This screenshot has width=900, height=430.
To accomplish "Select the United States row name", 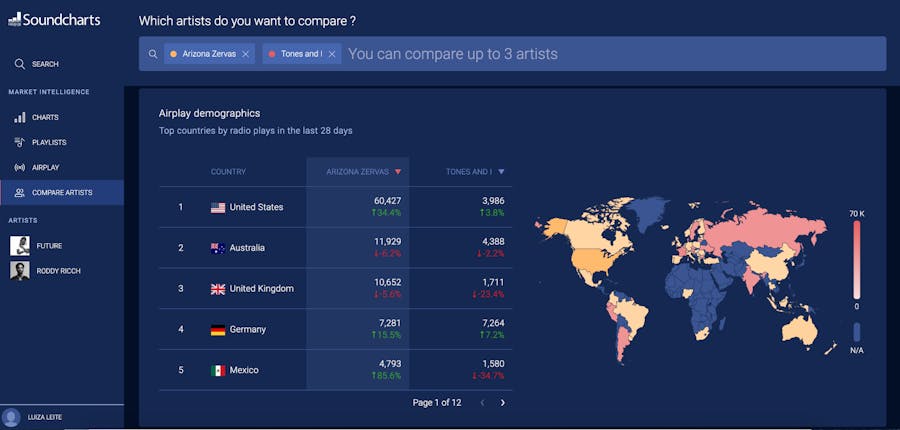I will tap(257, 207).
